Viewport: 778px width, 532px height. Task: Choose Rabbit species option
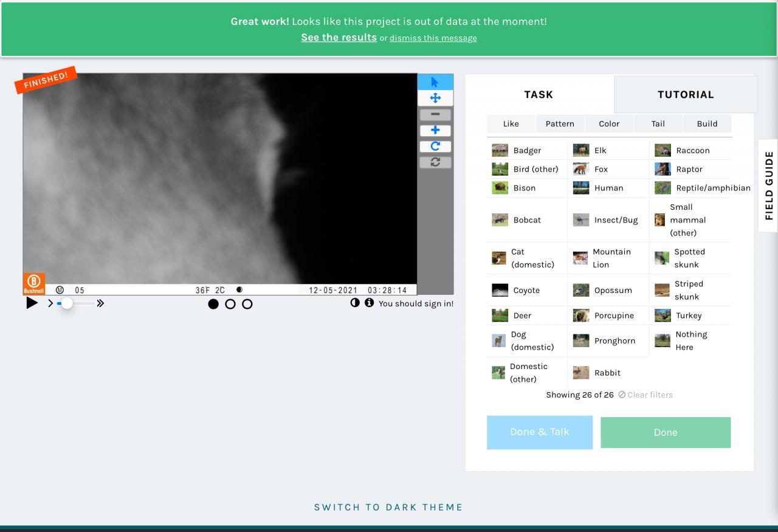[608, 373]
